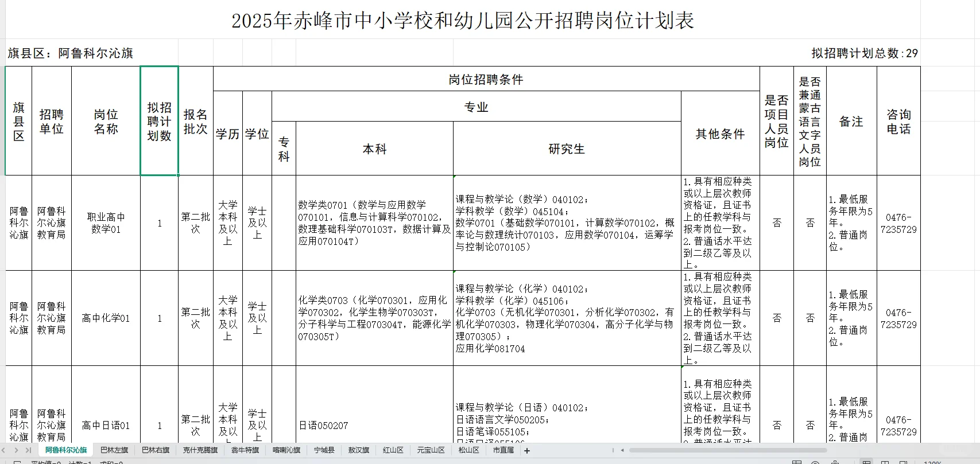Click the 课程与教学论（化学）040102 graduate cell
Screen dimensions: 980x464
(567, 318)
